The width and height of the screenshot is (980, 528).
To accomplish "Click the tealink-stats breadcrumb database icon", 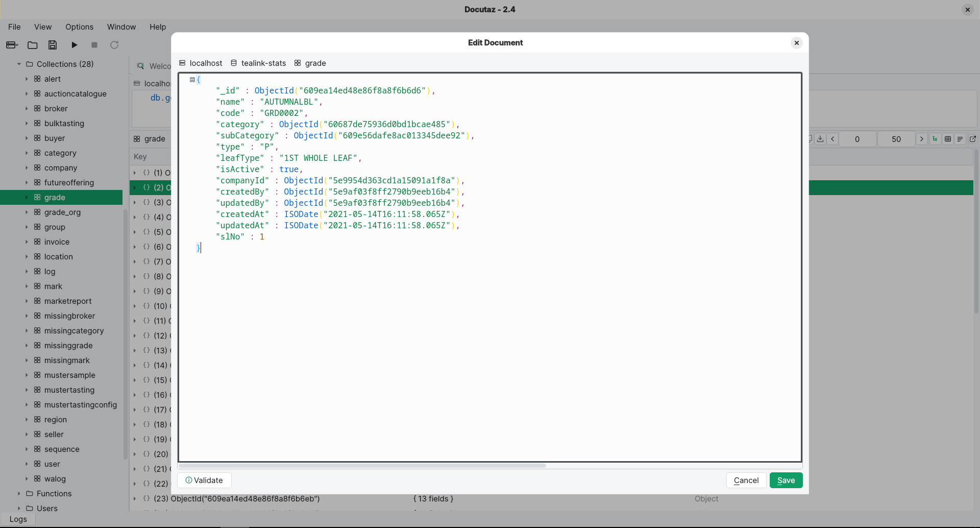I will (234, 63).
